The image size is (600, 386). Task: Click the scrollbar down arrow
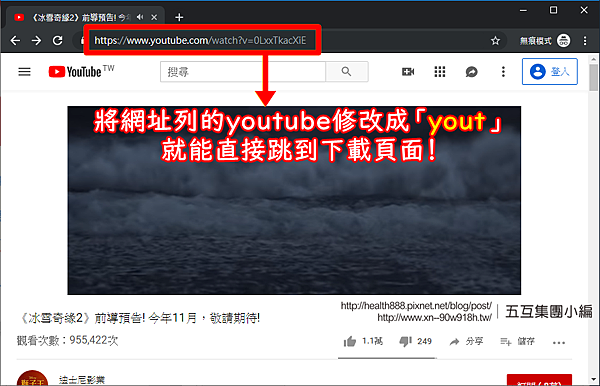point(593,379)
